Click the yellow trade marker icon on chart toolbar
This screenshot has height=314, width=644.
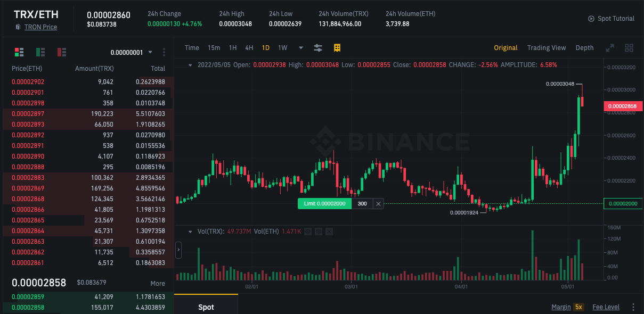[337, 48]
